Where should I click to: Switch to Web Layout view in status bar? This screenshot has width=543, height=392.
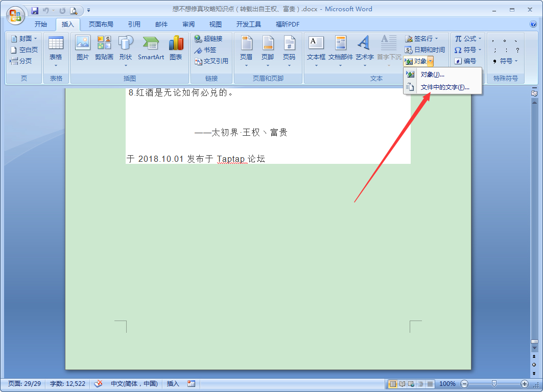(411, 384)
